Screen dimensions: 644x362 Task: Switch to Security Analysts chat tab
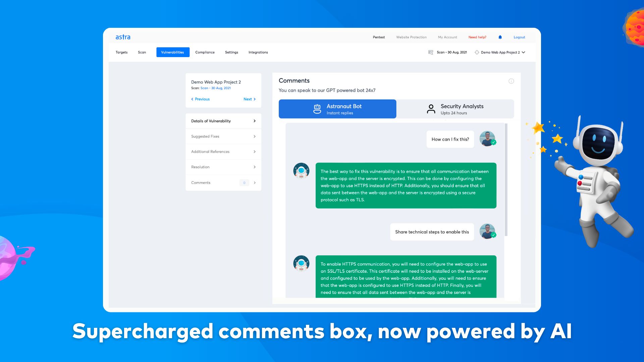pos(455,109)
